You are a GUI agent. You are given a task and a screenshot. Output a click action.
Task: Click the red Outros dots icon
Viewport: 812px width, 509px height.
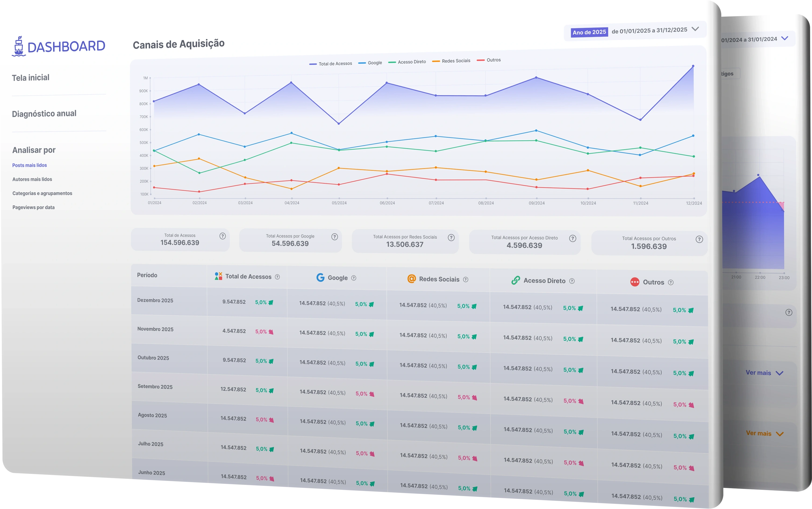[635, 282]
